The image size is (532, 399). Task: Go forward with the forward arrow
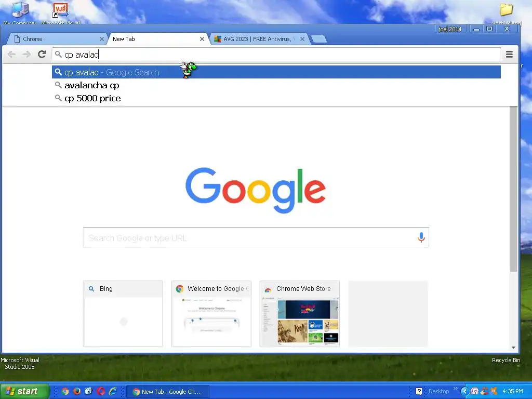click(x=26, y=54)
